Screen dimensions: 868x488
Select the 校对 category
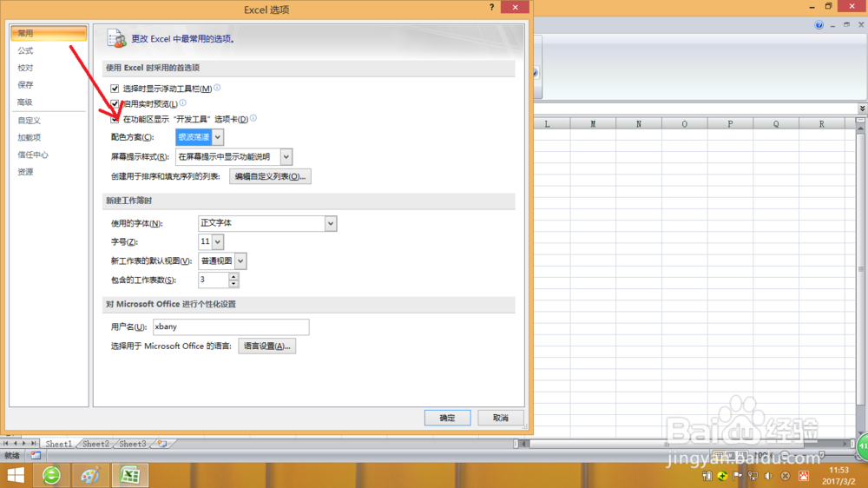coord(49,68)
